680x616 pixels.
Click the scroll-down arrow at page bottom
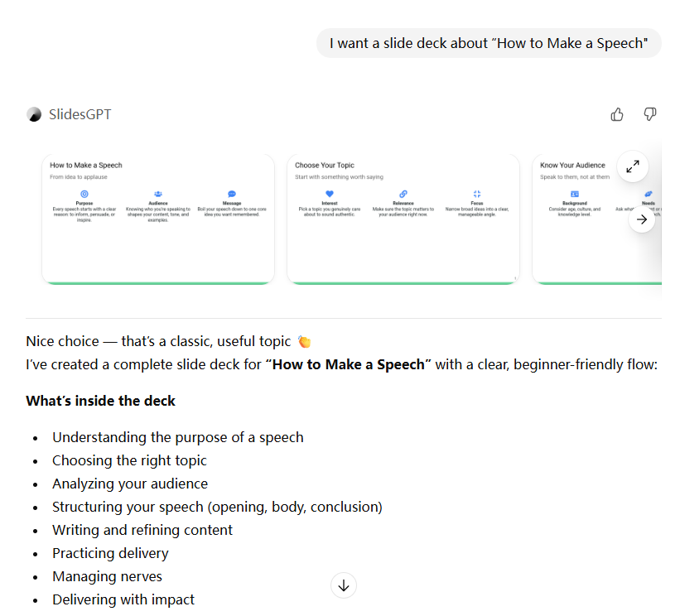pos(344,585)
